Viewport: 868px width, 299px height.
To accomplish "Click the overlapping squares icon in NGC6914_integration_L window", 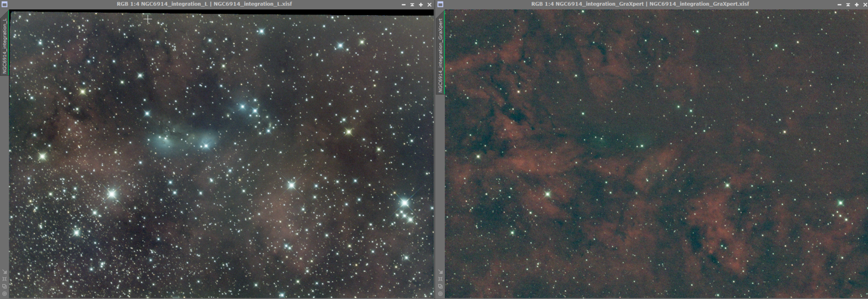I will [5, 286].
